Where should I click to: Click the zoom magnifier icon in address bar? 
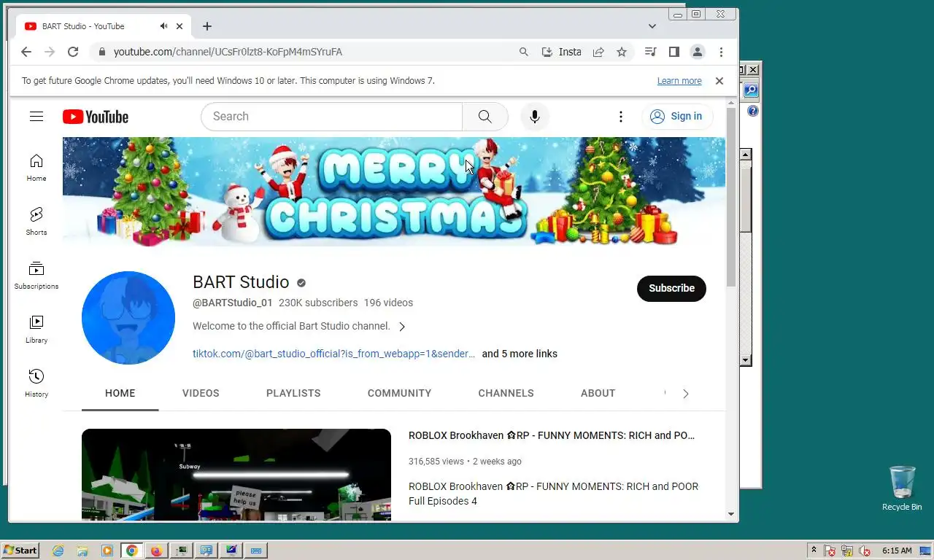[524, 52]
